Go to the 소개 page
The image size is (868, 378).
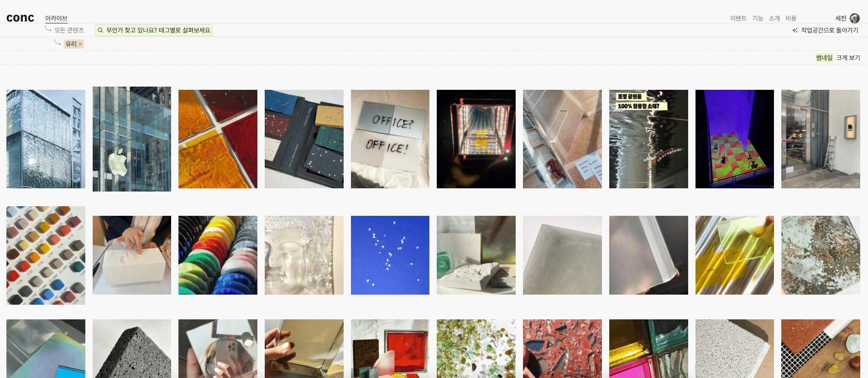point(774,18)
